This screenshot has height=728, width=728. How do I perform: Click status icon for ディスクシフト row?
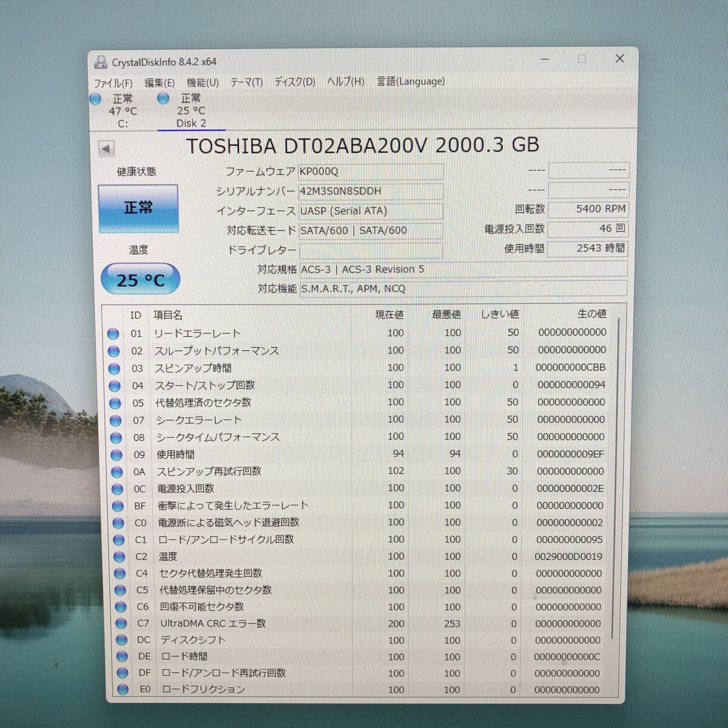122,640
